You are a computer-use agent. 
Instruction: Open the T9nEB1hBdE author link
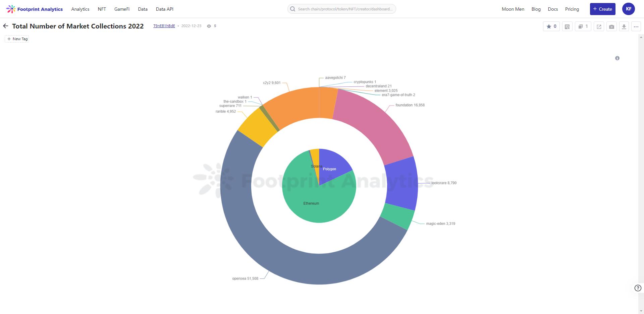pyautogui.click(x=164, y=26)
